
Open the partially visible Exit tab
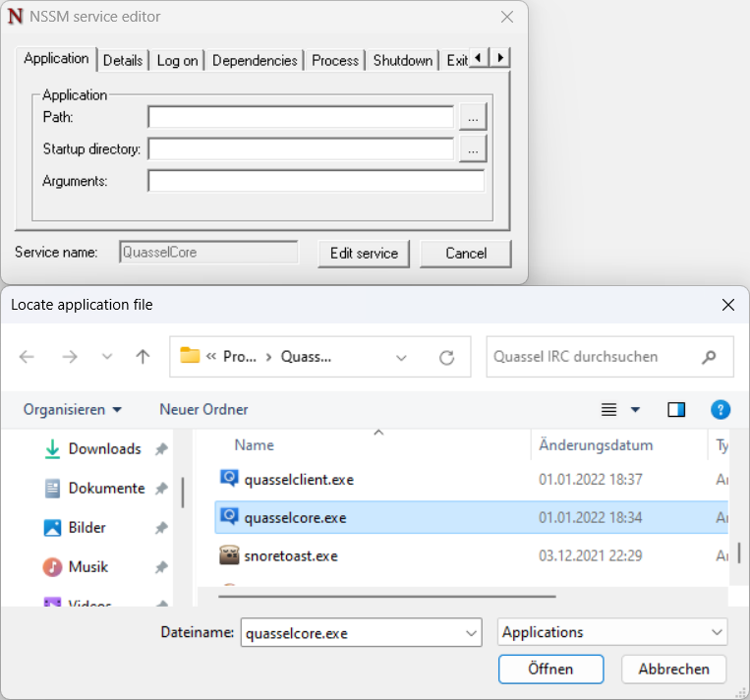click(x=456, y=61)
